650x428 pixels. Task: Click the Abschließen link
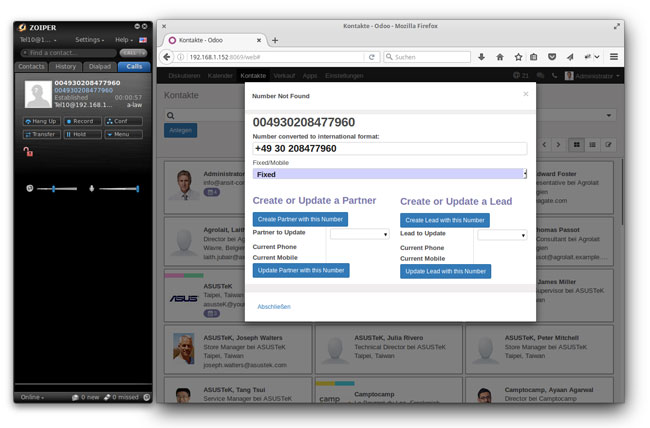click(x=274, y=306)
